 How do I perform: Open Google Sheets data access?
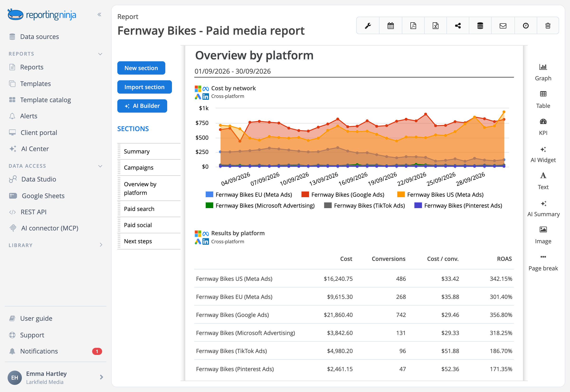[43, 196]
